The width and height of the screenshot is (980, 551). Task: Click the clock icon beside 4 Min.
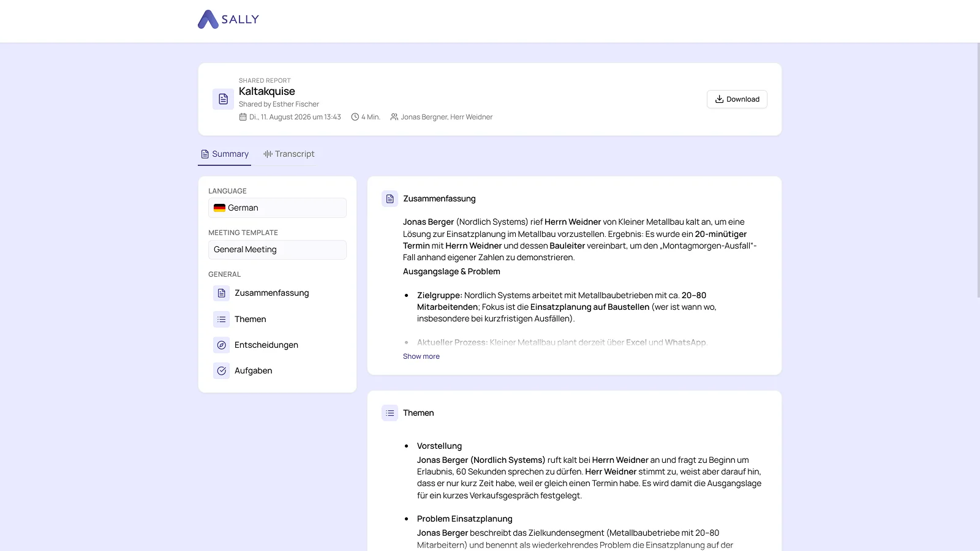pos(355,117)
